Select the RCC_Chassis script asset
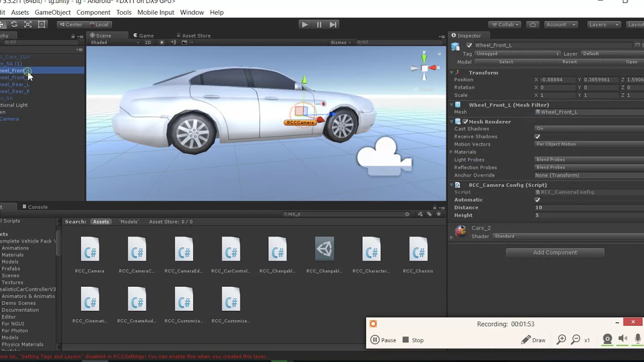The image size is (644, 362). pos(418,255)
